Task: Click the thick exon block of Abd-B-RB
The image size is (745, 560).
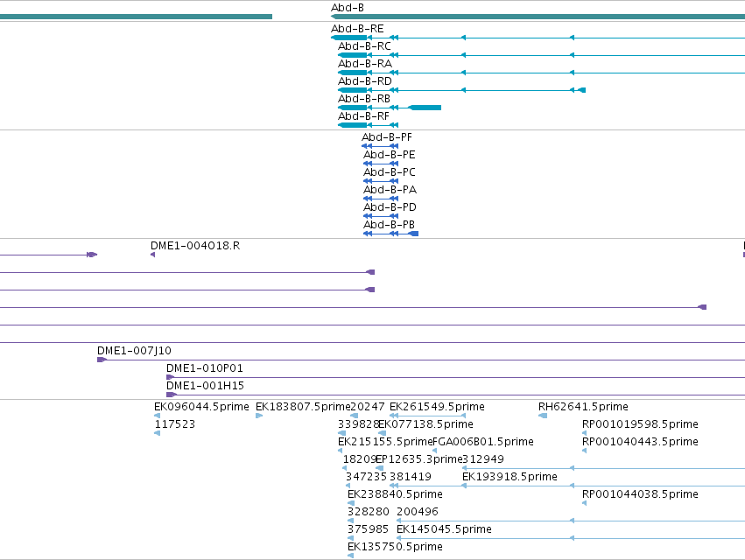Action: click(425, 108)
